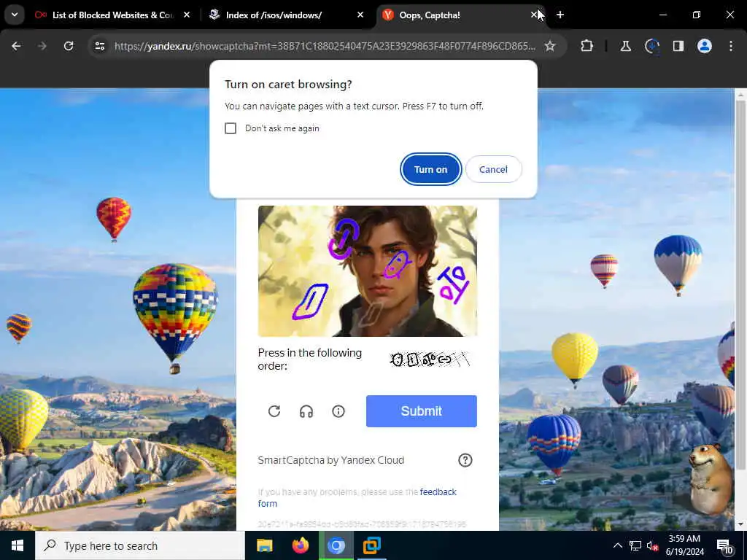
Task: Open the taskbar clock showing 3:59 AM
Action: (684, 545)
